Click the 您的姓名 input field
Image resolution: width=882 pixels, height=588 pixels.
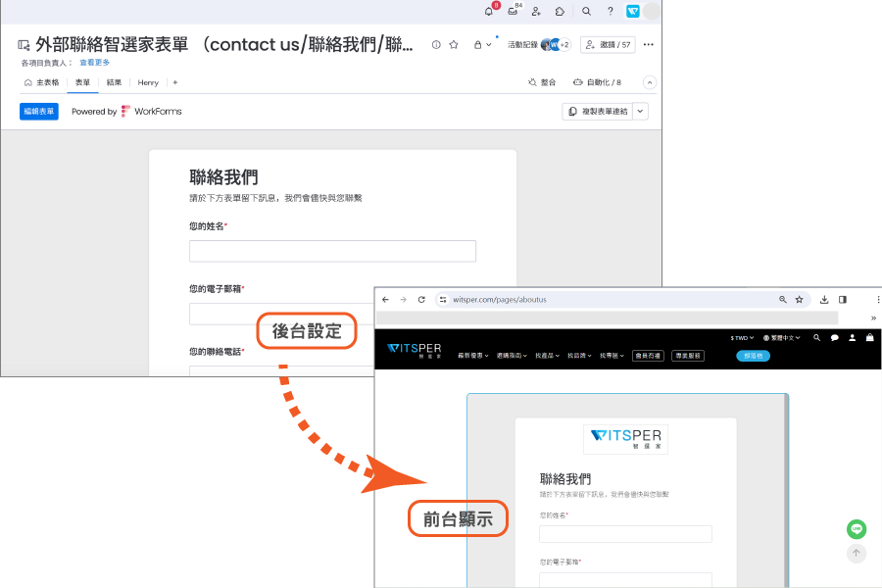[332, 251]
